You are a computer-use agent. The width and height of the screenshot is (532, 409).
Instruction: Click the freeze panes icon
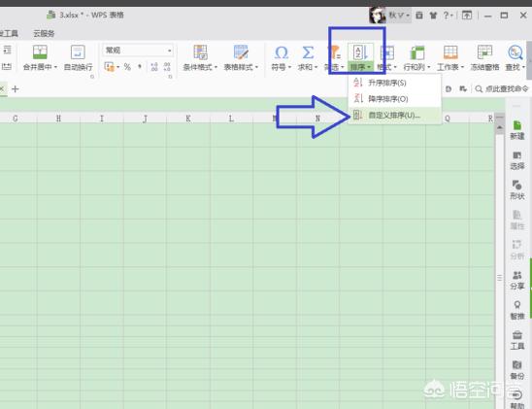point(484,52)
